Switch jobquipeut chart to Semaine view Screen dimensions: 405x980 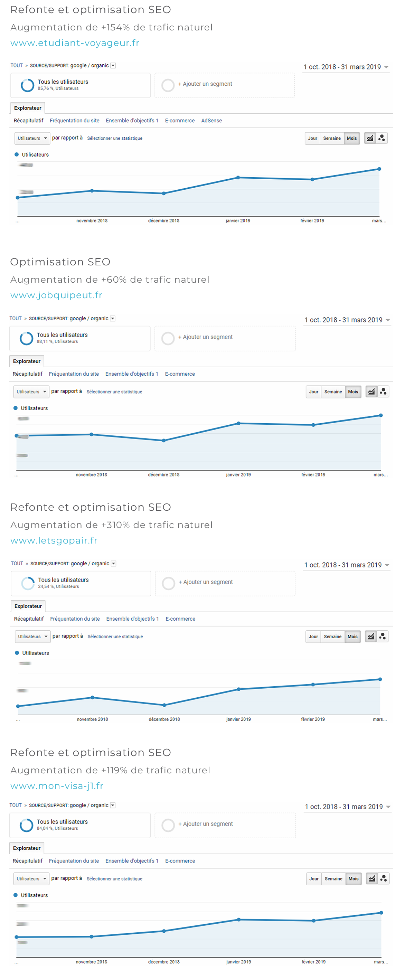(333, 392)
